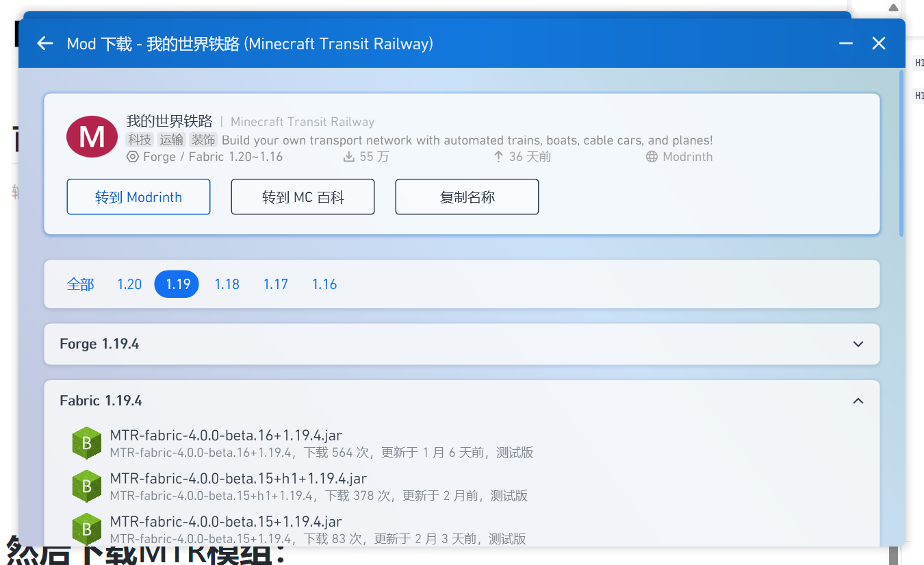This screenshot has width=924, height=565.
Task: Download MTR-fabric-4.0.0-beta.16+1.19.4.jar
Action: [462, 443]
